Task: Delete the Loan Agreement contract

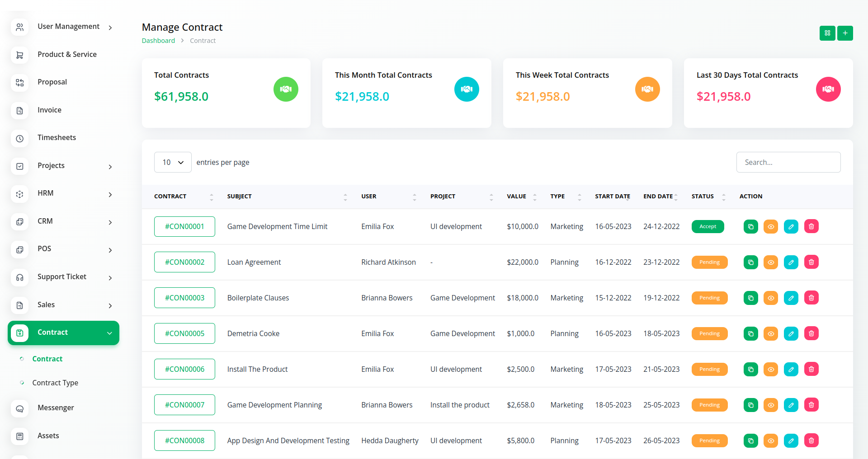Action: click(x=811, y=262)
